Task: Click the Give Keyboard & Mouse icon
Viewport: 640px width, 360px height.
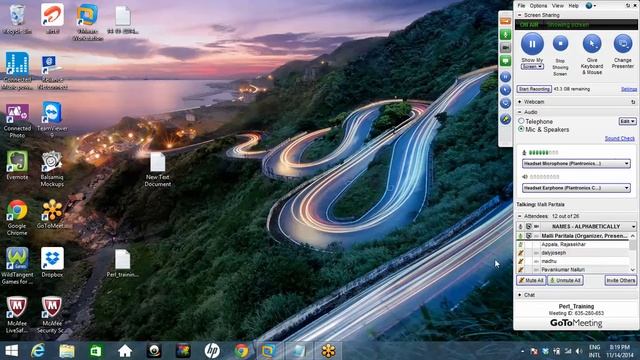Action: 592,44
